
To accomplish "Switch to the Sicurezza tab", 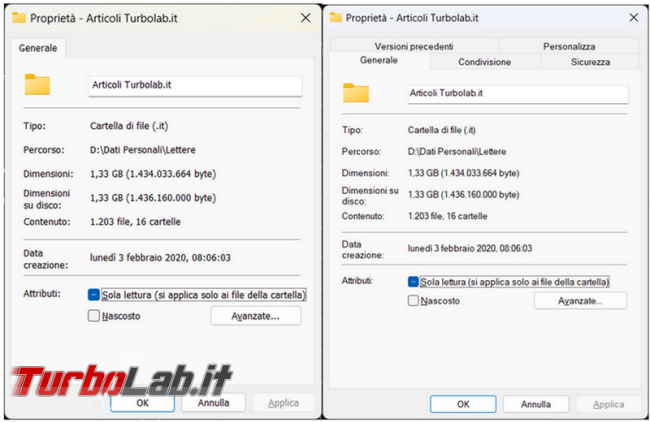I will pos(590,62).
